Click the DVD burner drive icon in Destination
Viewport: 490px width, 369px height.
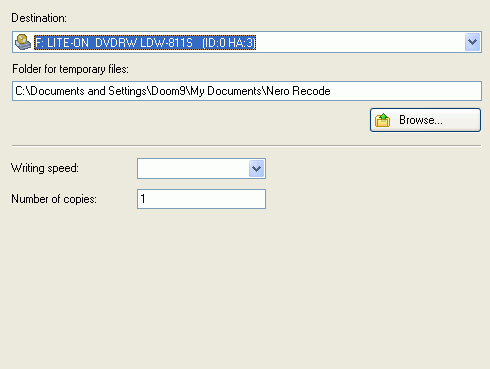(x=23, y=42)
